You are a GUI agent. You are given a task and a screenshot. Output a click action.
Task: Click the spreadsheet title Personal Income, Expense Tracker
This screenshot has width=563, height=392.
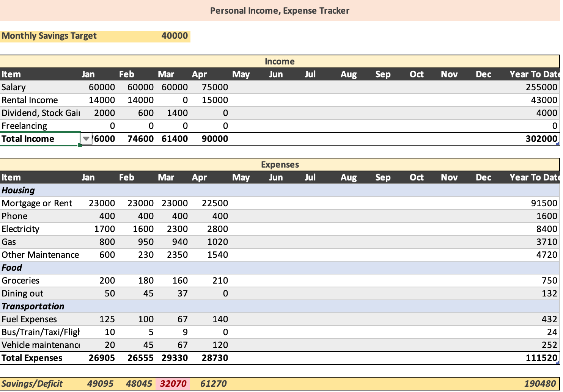click(280, 10)
